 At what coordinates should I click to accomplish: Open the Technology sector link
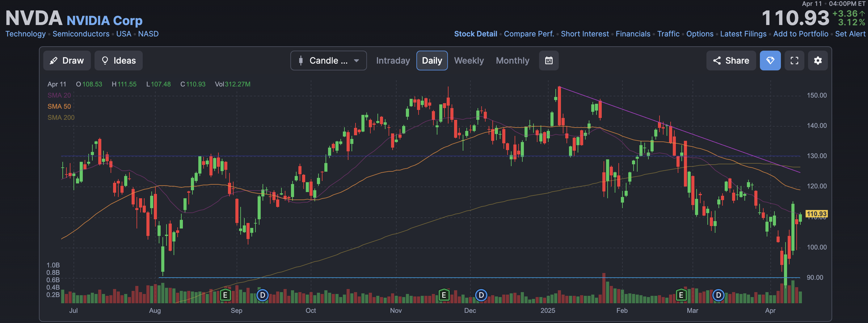point(26,34)
